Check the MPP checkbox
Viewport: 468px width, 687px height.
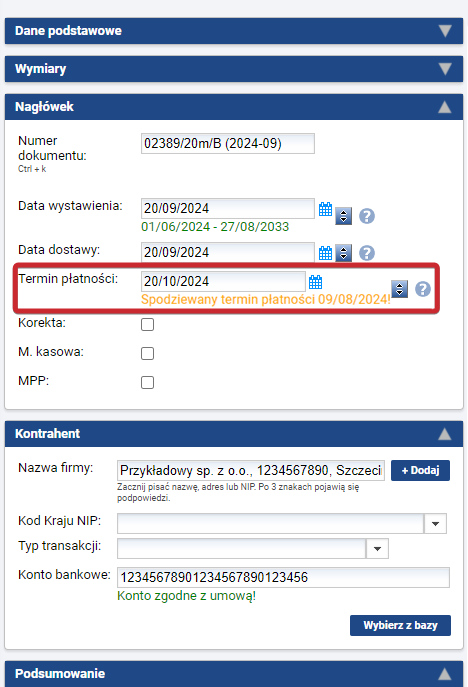point(147,382)
